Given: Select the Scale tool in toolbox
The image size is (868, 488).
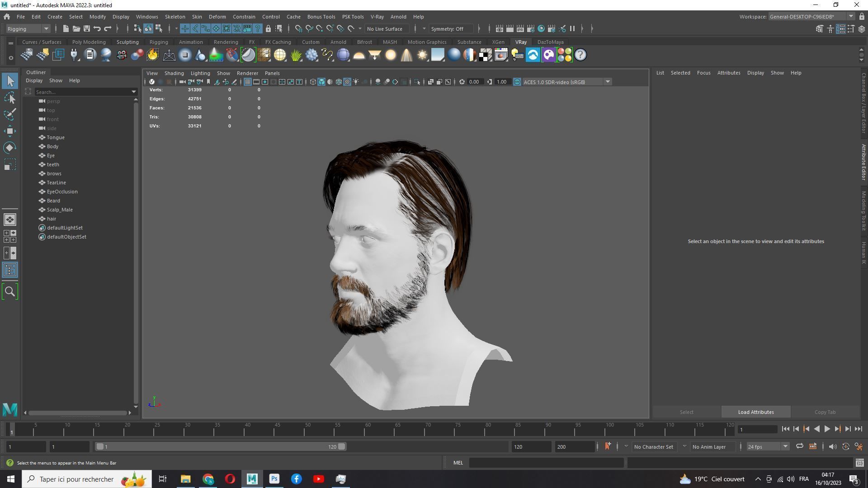Looking at the screenshot, I should click(x=10, y=164).
